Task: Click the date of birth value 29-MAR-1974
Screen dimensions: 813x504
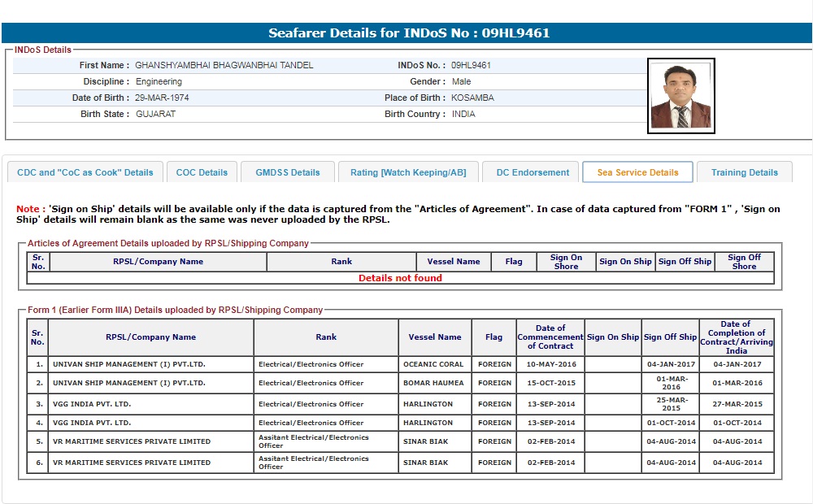Action: (x=163, y=98)
